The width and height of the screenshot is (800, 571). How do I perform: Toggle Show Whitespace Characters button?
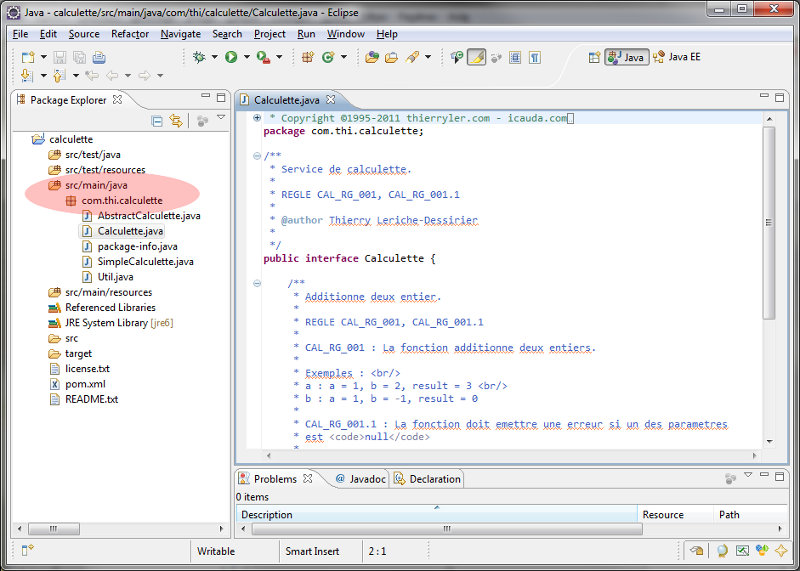(535, 57)
